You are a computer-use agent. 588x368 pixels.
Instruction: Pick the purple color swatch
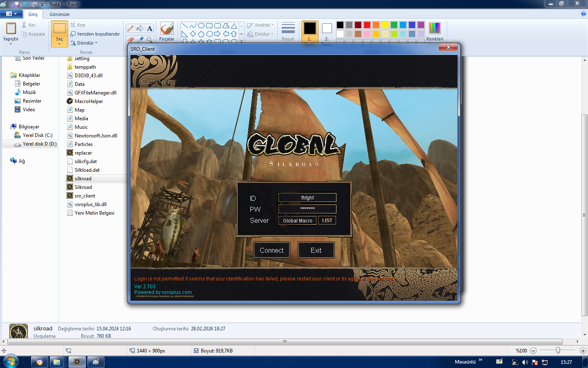421,25
